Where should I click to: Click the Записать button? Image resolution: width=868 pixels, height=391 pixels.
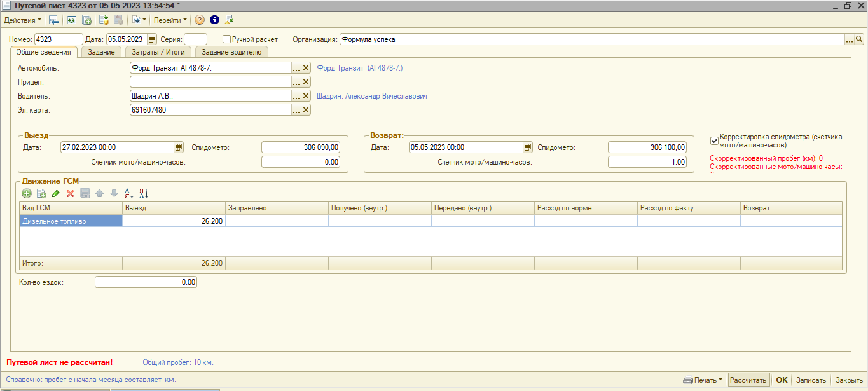click(811, 380)
